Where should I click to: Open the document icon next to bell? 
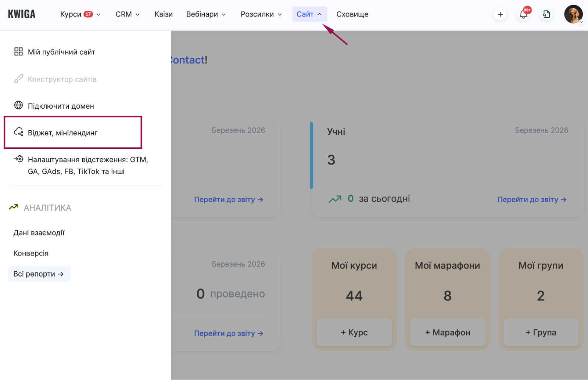pos(546,14)
